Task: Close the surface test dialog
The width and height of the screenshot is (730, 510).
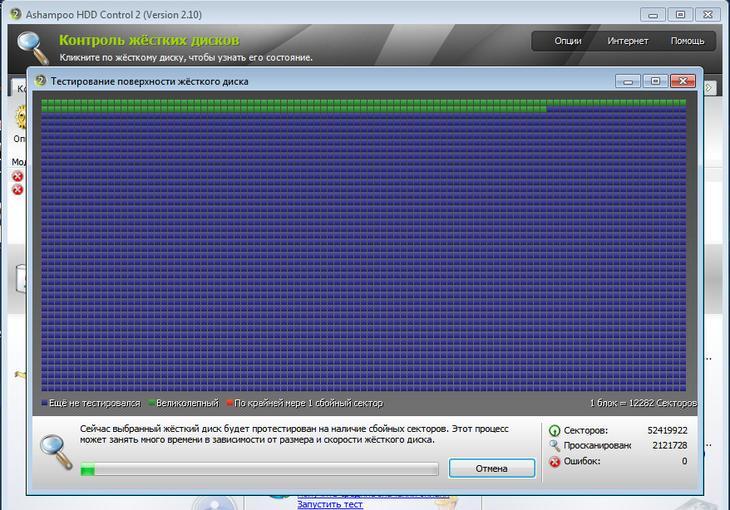Action: click(684, 81)
